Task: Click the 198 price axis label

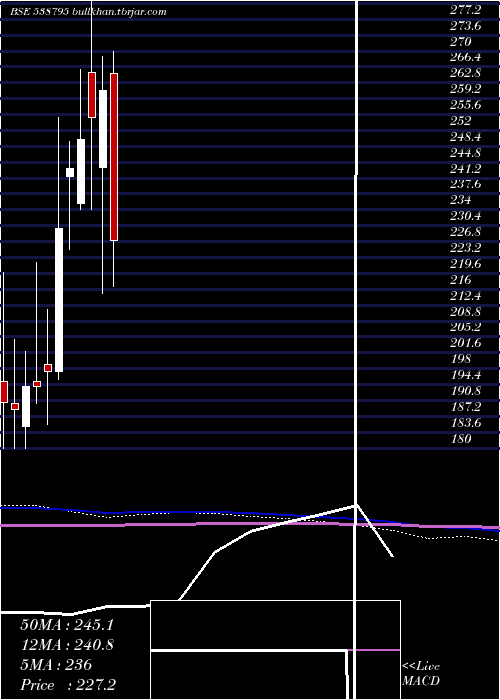Action: pos(460,359)
